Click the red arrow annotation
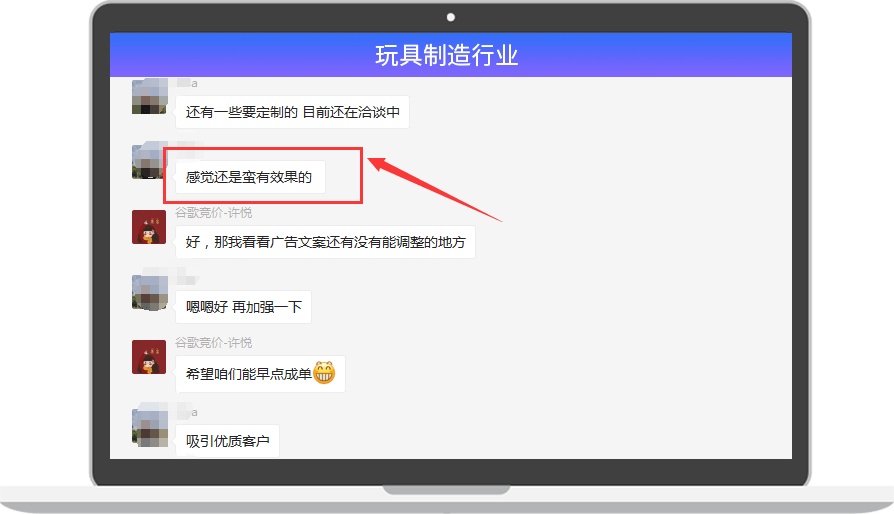 (x=434, y=189)
